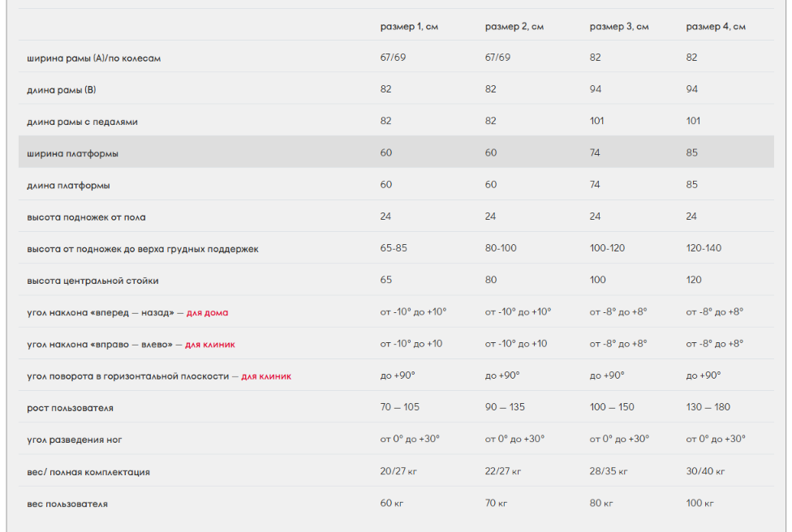Screen dimensions: 792x532
Task: Click the 'вес пользователя' row label
Action: click(x=67, y=504)
